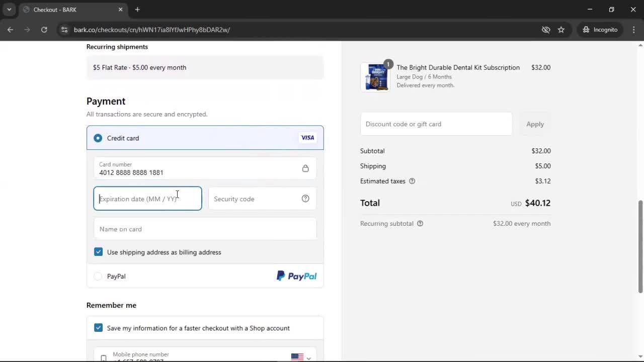This screenshot has width=644, height=362.
Task: Click the Name on card field
Action: (x=205, y=229)
